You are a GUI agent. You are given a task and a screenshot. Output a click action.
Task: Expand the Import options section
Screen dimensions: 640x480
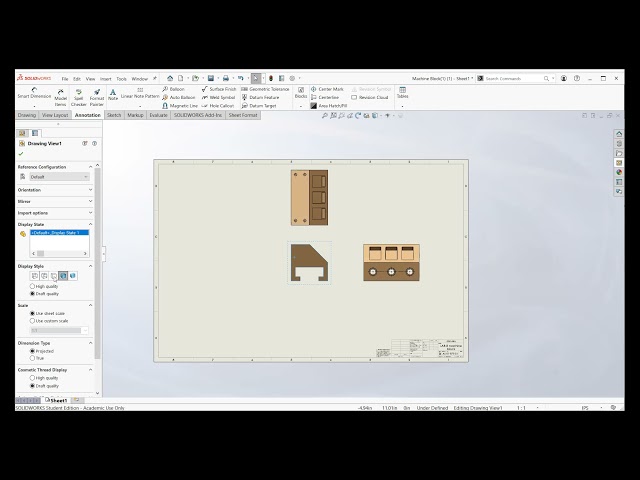[x=91, y=213]
